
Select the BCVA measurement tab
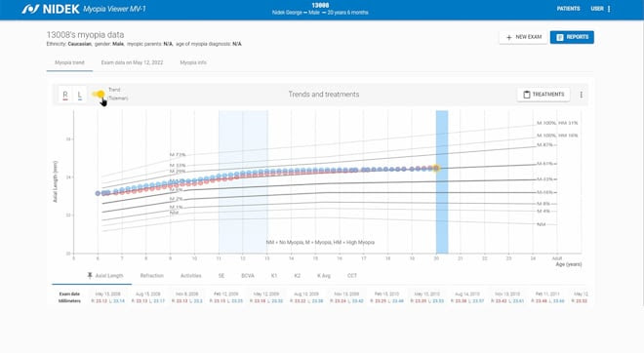[x=248, y=276]
